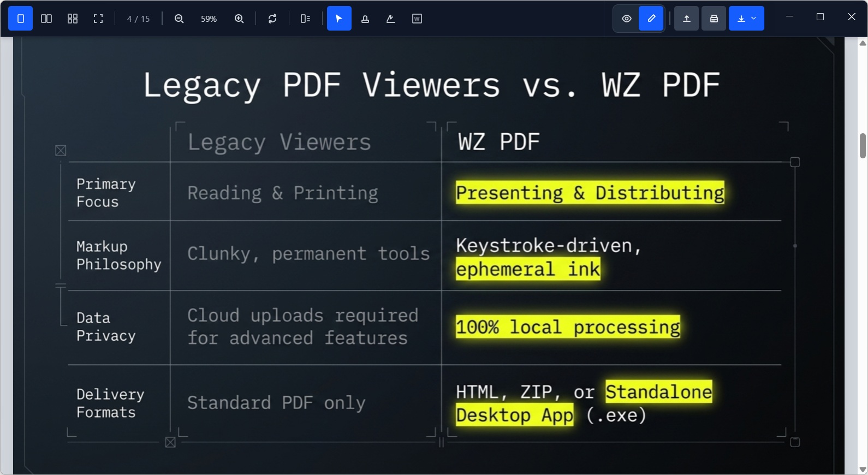Click the vertical scrollbar thumb

863,145
